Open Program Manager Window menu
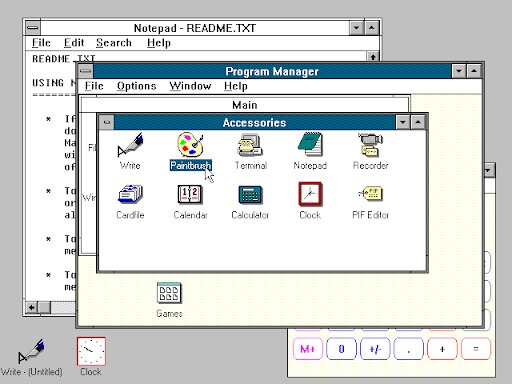This screenshot has height=384, width=512. click(190, 86)
